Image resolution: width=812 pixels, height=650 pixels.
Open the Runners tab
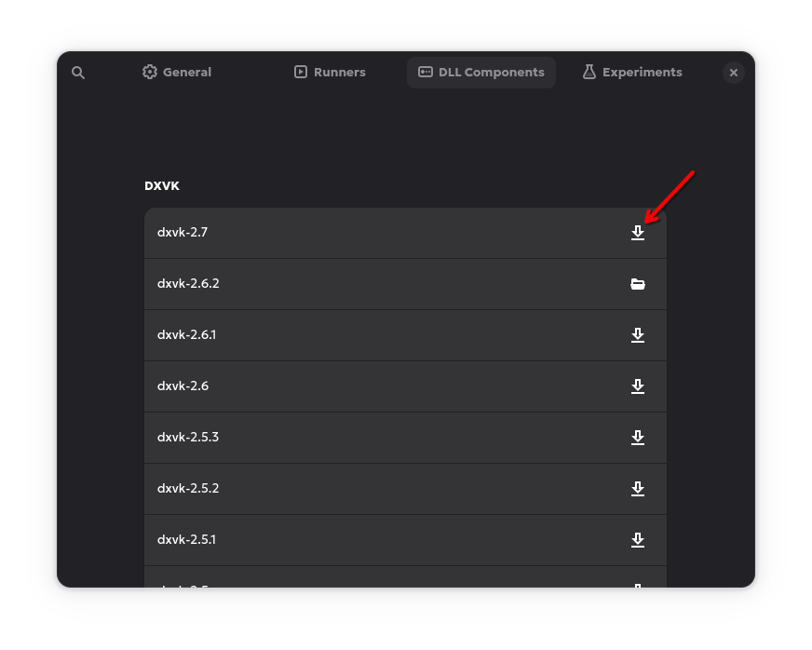point(330,73)
